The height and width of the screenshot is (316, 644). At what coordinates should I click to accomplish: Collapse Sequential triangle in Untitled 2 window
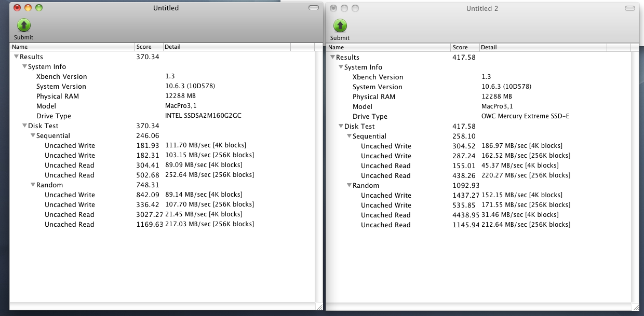coord(349,136)
